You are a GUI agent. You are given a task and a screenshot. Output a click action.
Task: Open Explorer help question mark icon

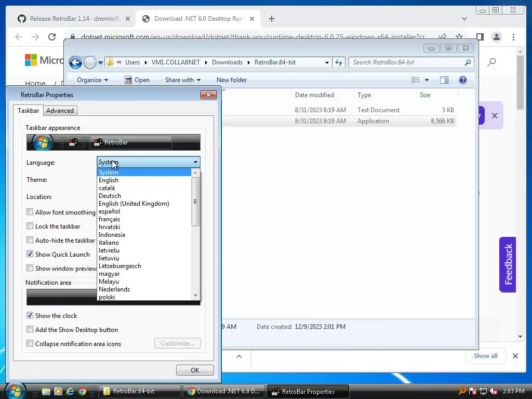point(463,79)
